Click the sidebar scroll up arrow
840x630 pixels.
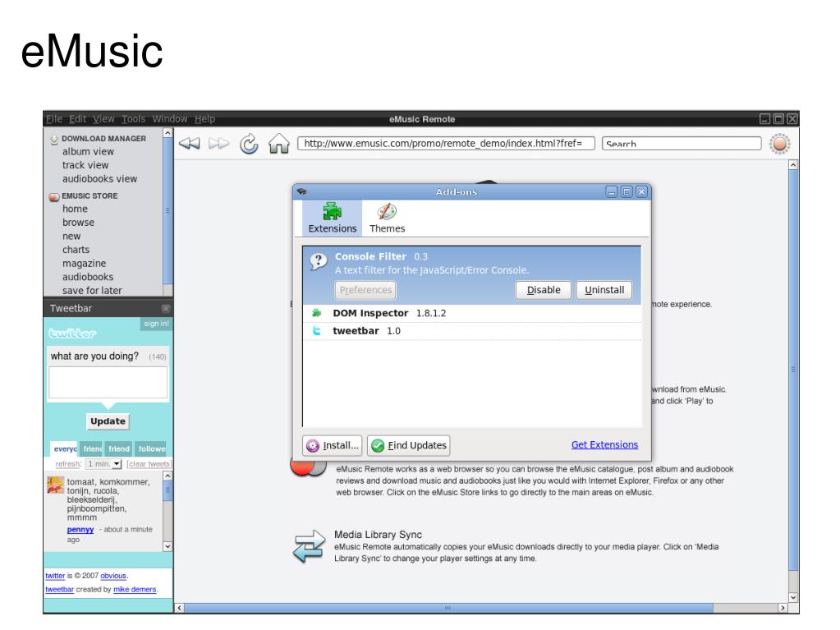(168, 133)
